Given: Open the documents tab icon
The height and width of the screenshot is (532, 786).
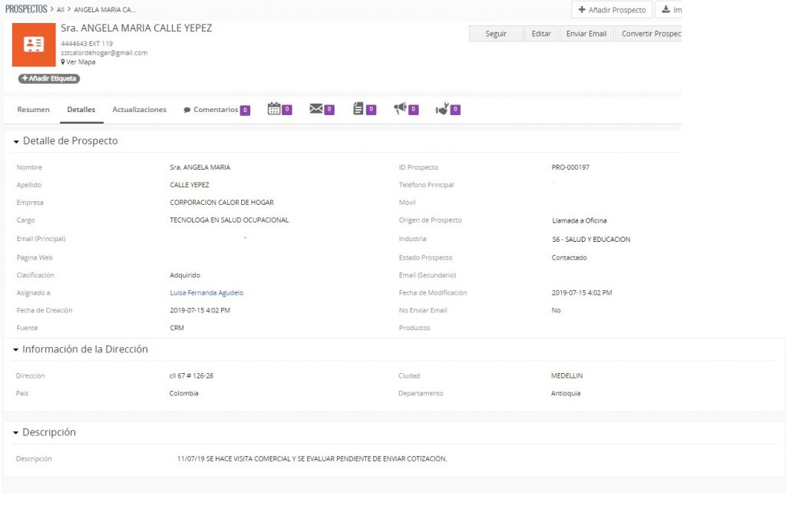Looking at the screenshot, I should [358, 109].
